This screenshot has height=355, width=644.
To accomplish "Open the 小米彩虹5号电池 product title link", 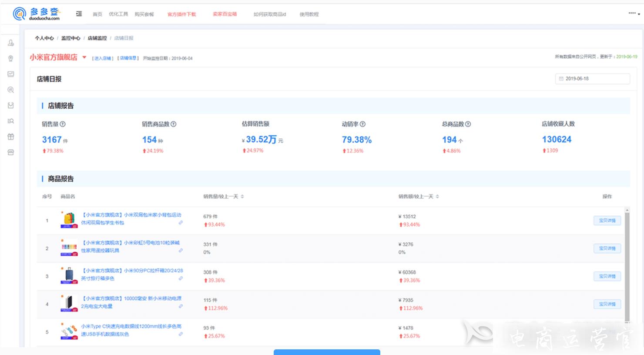I will 130,247.
